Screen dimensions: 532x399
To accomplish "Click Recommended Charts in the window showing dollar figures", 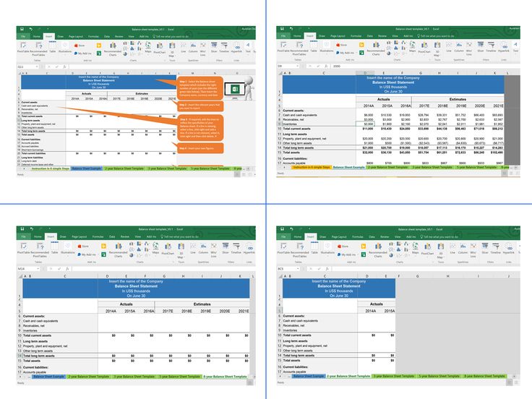I will tap(376, 48).
